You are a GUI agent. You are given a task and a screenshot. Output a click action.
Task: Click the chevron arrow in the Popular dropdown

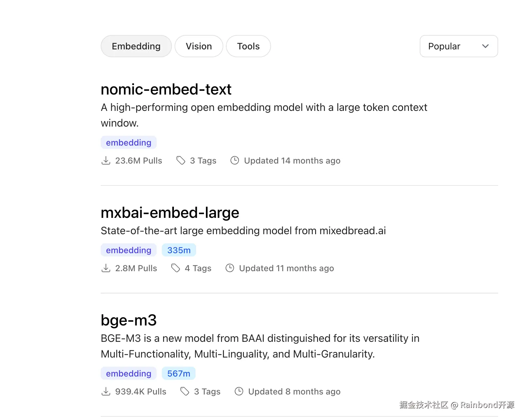(485, 46)
